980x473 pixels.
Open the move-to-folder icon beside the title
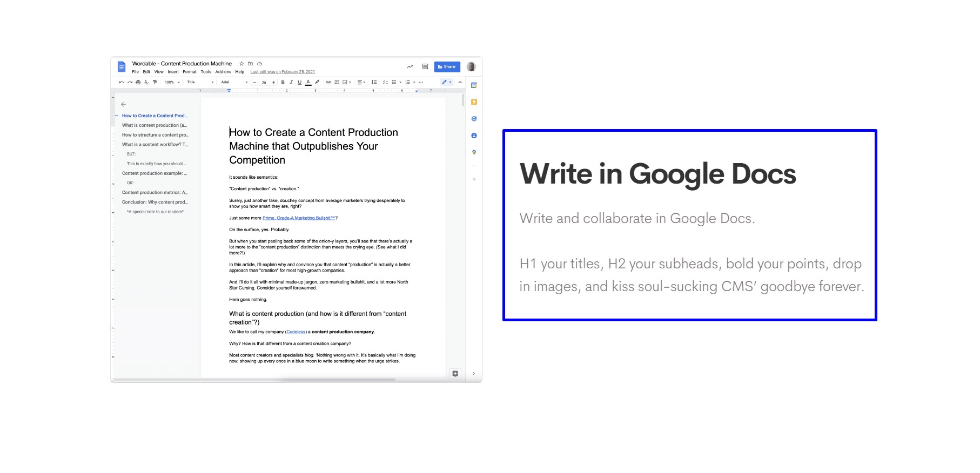[x=250, y=64]
